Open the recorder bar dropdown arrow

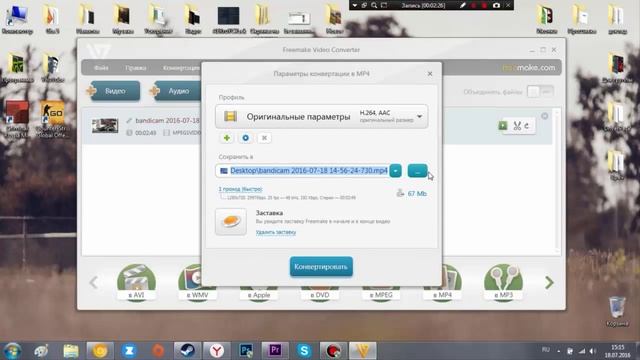click(355, 5)
